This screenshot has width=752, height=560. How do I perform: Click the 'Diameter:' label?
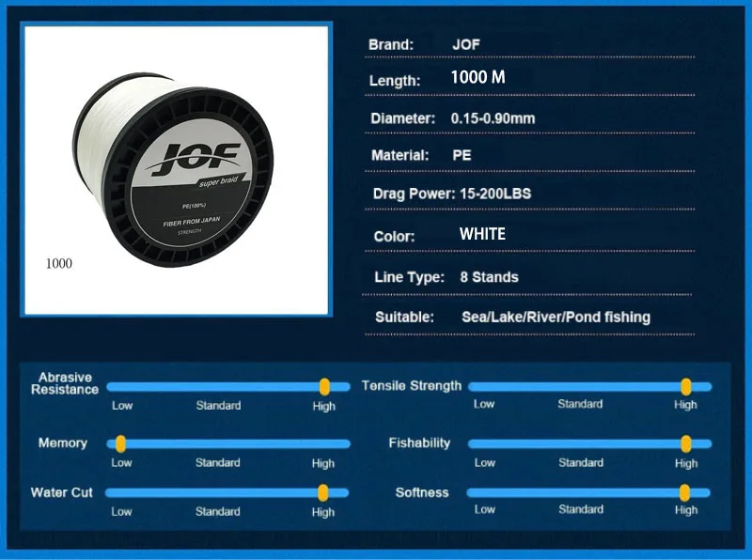(403, 118)
